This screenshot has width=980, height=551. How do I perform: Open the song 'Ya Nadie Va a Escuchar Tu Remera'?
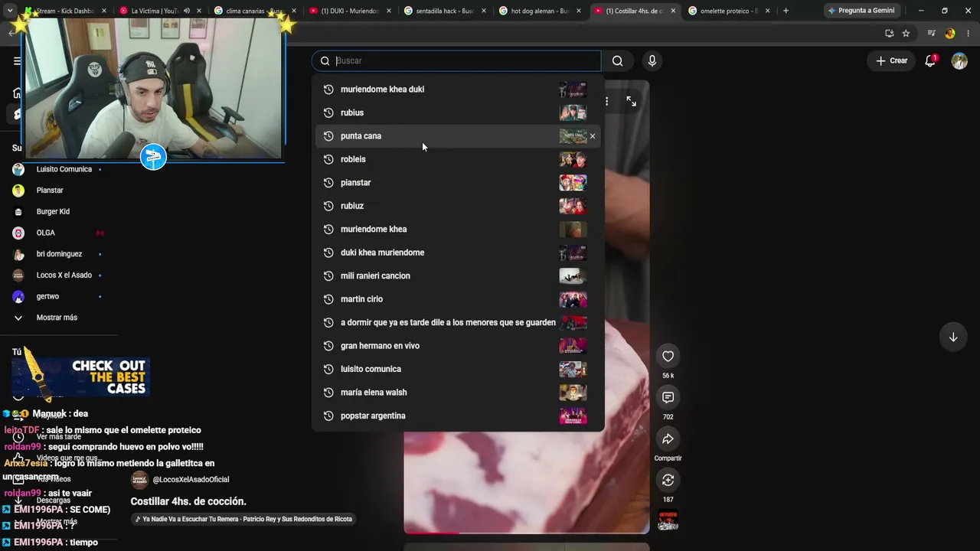pyautogui.click(x=242, y=519)
